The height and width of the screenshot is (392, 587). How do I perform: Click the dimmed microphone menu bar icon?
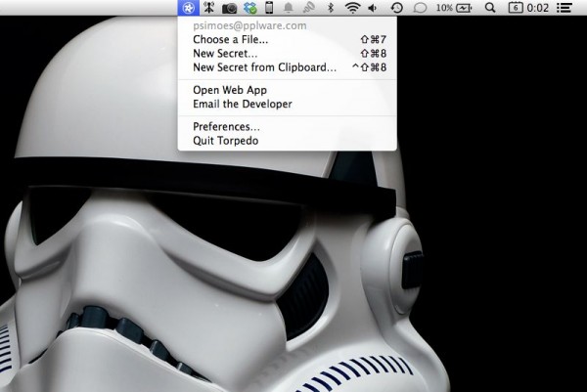click(309, 8)
